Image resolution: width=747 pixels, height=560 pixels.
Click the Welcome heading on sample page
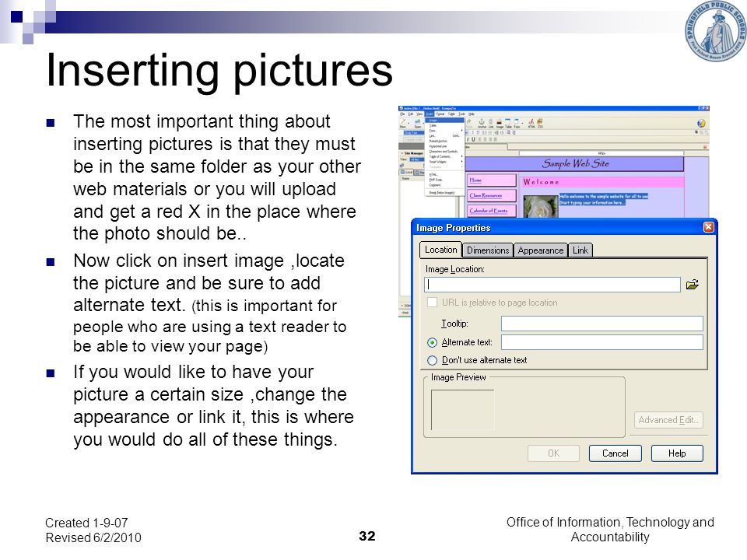click(542, 182)
